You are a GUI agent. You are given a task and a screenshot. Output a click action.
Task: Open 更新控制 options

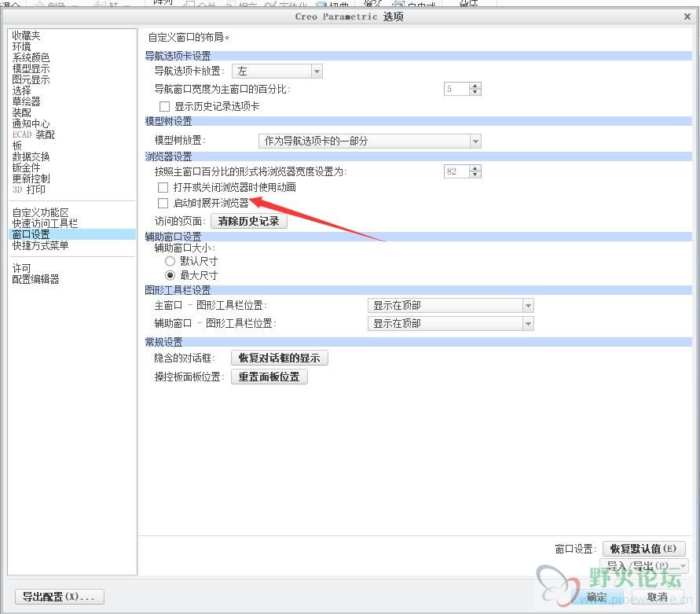tap(31, 178)
